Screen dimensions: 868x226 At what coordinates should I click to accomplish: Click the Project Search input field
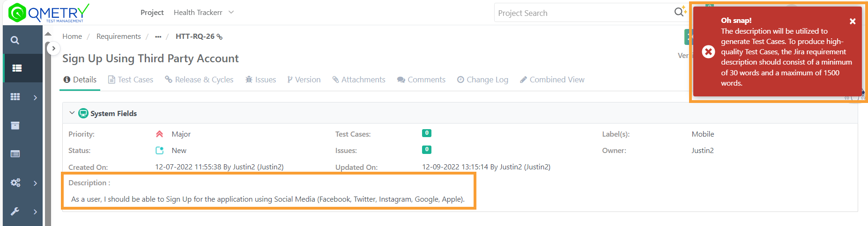583,13
